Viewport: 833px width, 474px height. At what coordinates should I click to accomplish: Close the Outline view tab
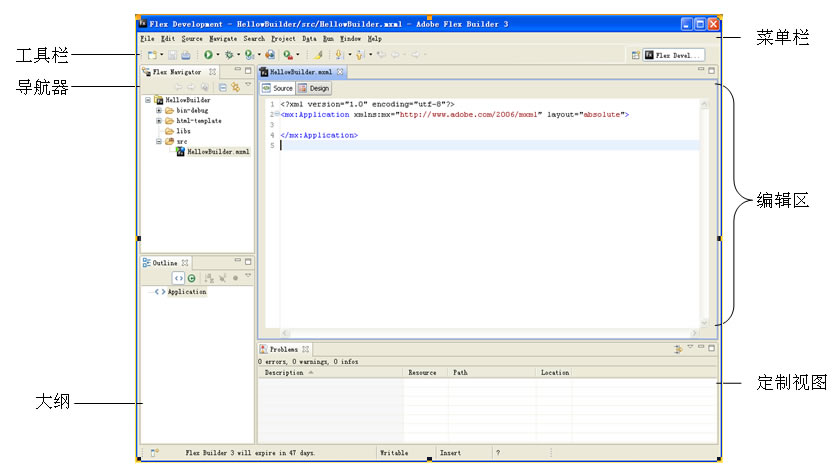[x=185, y=263]
